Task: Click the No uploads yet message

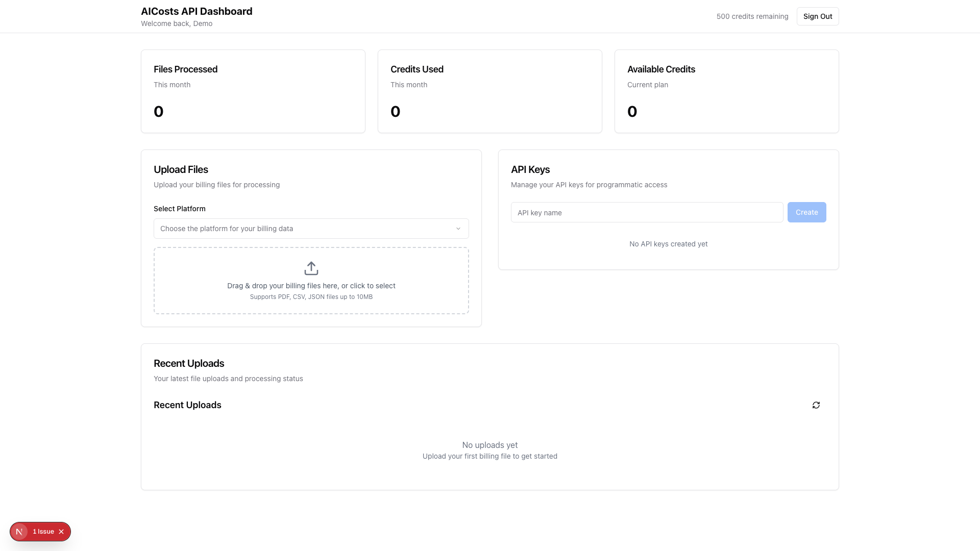Action: (489, 444)
